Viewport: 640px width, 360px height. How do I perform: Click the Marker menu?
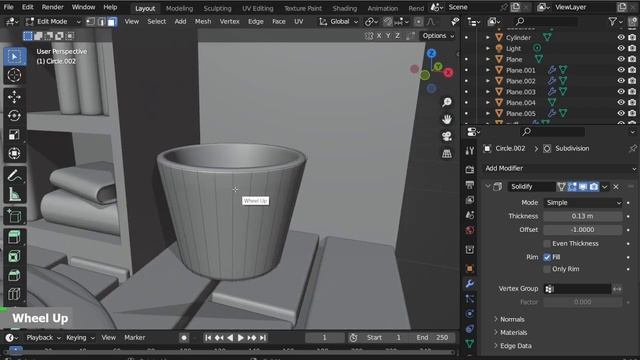tap(135, 338)
